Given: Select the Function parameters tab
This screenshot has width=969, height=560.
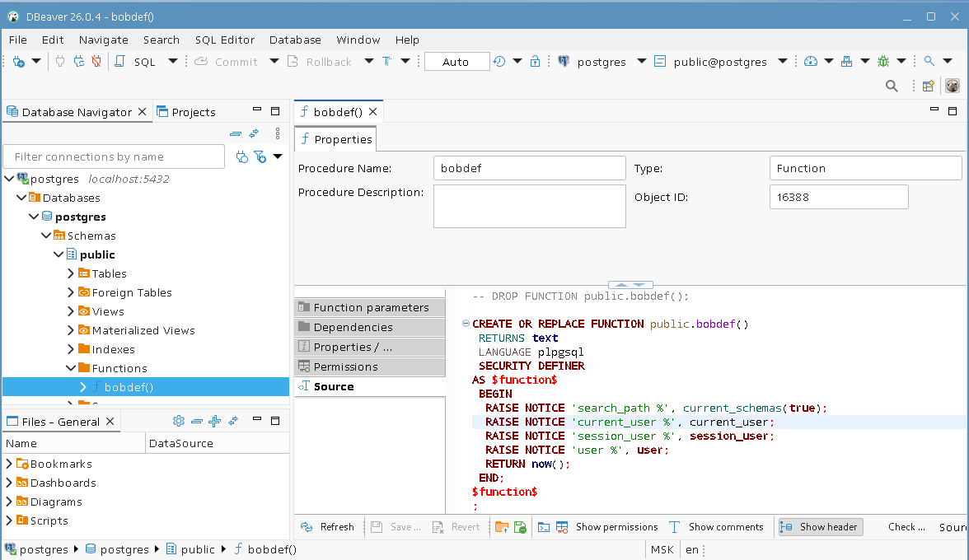Looking at the screenshot, I should (x=369, y=307).
